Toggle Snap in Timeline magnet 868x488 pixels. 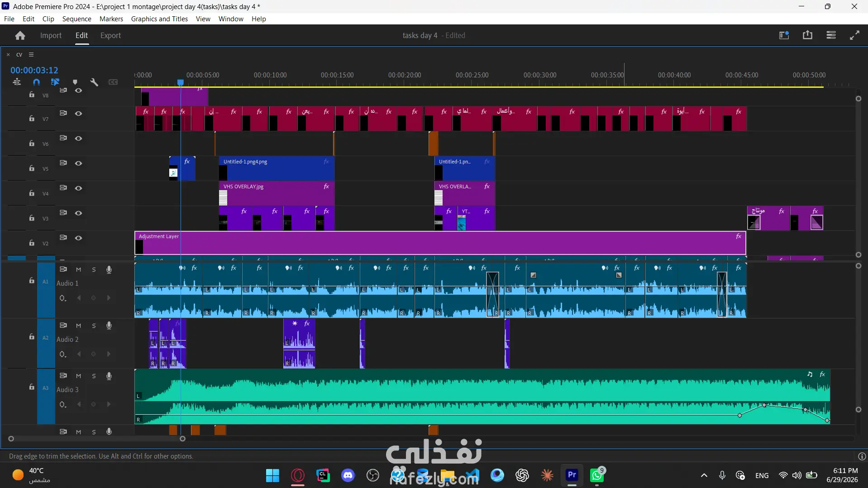[37, 82]
